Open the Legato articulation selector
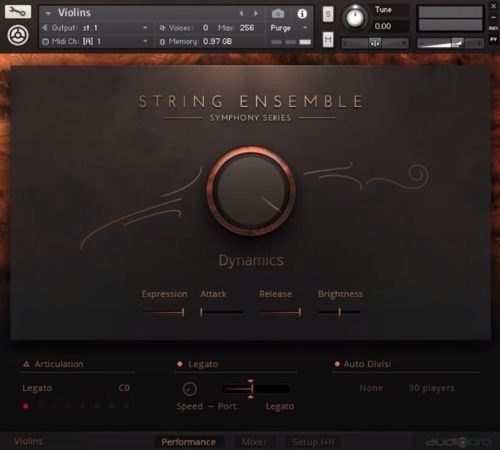 click(37, 388)
